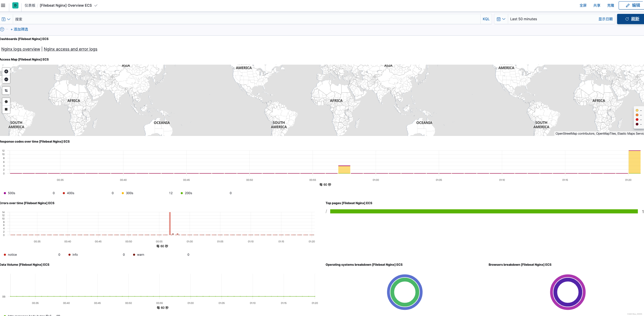Click the tall red error spike bar
644x316 pixels.
click(170, 223)
